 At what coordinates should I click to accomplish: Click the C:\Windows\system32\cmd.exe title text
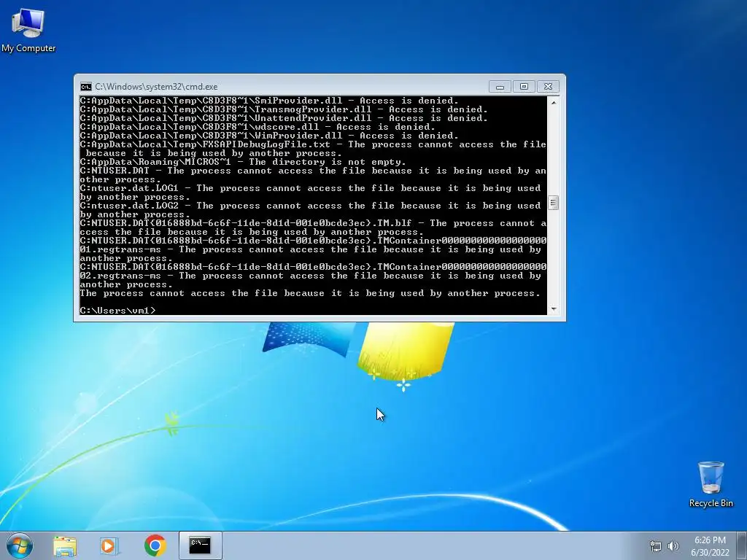[156, 87]
